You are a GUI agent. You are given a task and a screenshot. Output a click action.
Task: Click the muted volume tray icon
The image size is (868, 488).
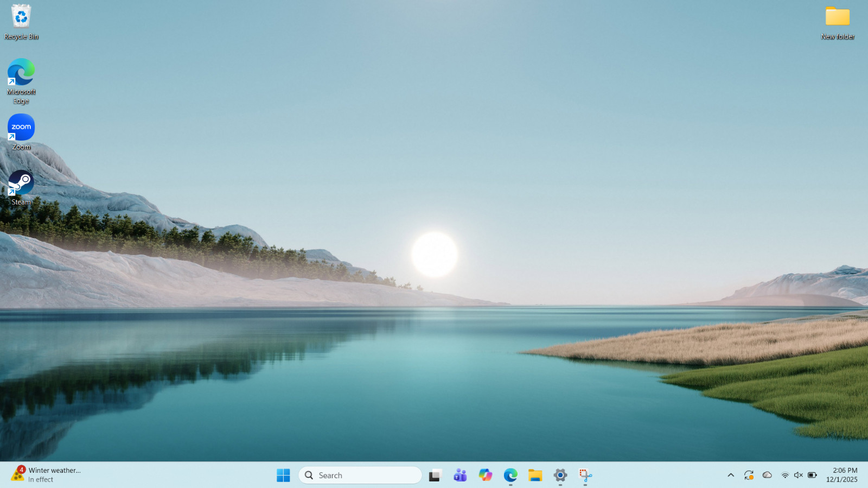(798, 476)
